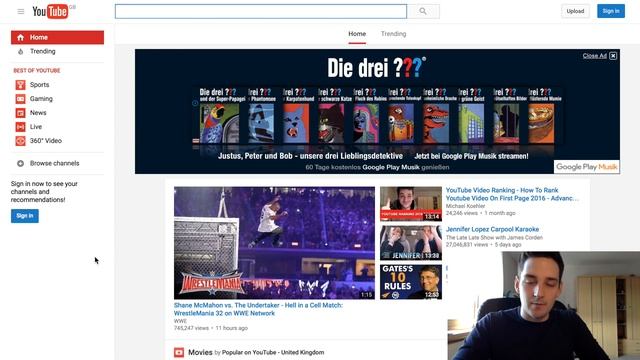This screenshot has width=640, height=360.
Task: Click the ad carousel left arrow
Action: pos(195,103)
